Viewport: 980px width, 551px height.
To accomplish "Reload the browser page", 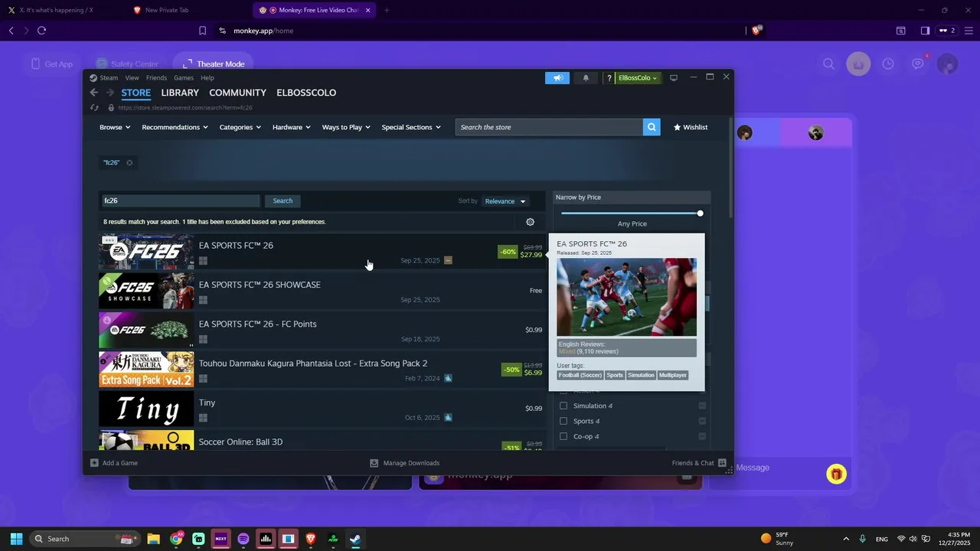I will pyautogui.click(x=41, y=31).
